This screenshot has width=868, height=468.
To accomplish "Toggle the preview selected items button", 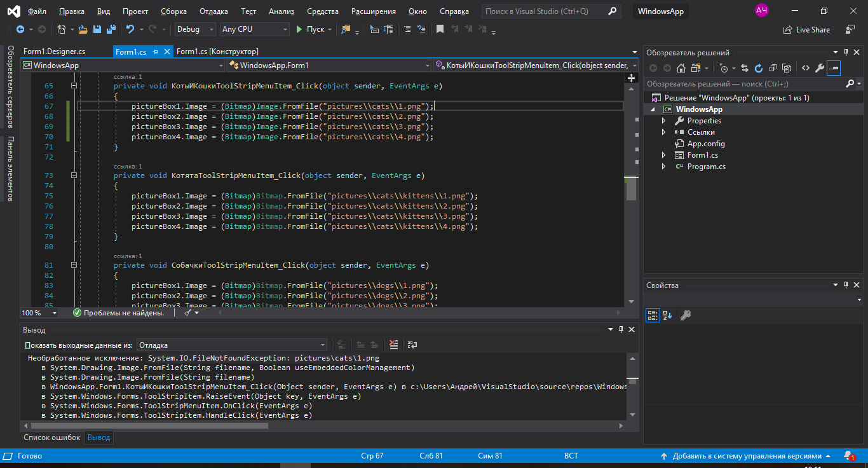I will coord(834,68).
